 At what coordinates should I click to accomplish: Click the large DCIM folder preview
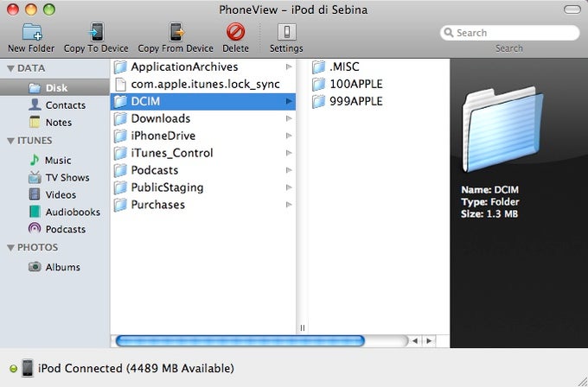pyautogui.click(x=502, y=130)
